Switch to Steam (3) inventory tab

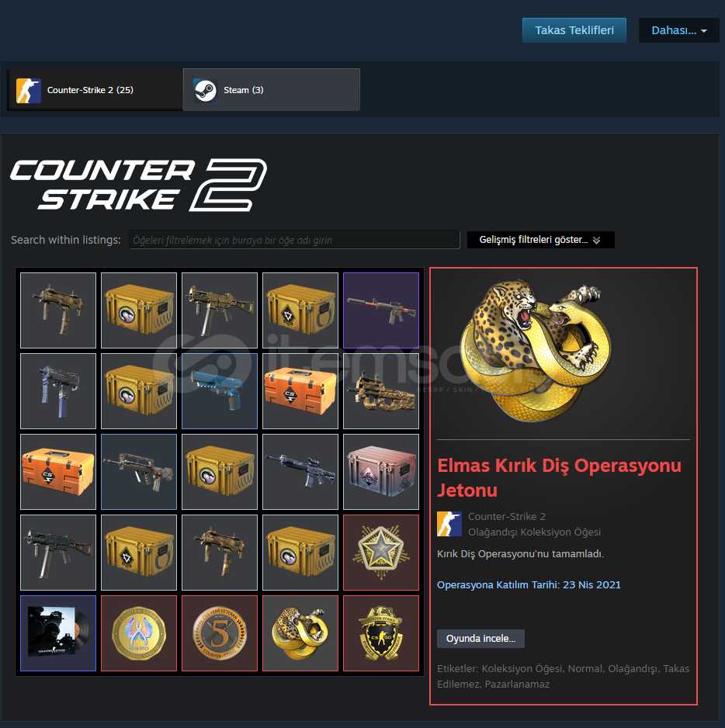pyautogui.click(x=271, y=90)
